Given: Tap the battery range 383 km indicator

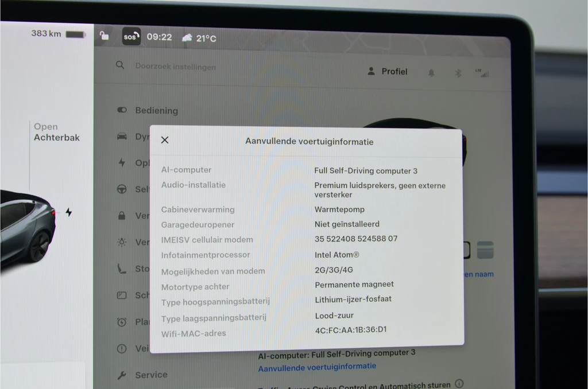Looking at the screenshot, I should pyautogui.click(x=58, y=34).
